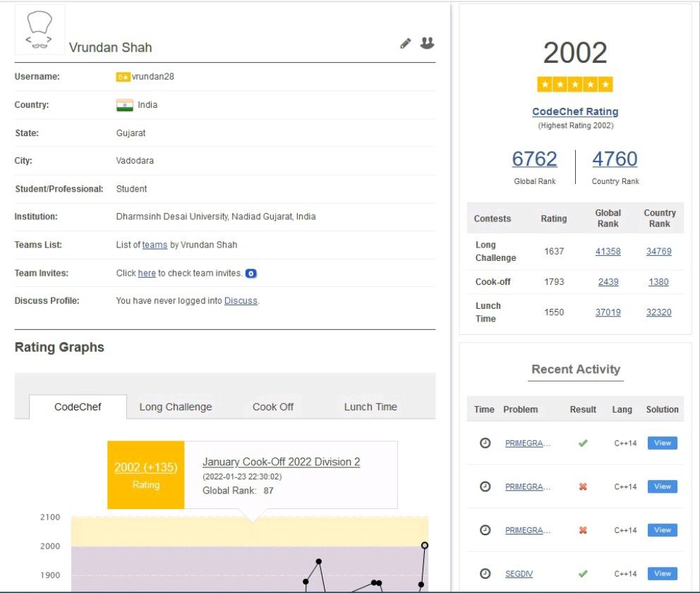Open Global Rank 6762 link

pos(534,159)
